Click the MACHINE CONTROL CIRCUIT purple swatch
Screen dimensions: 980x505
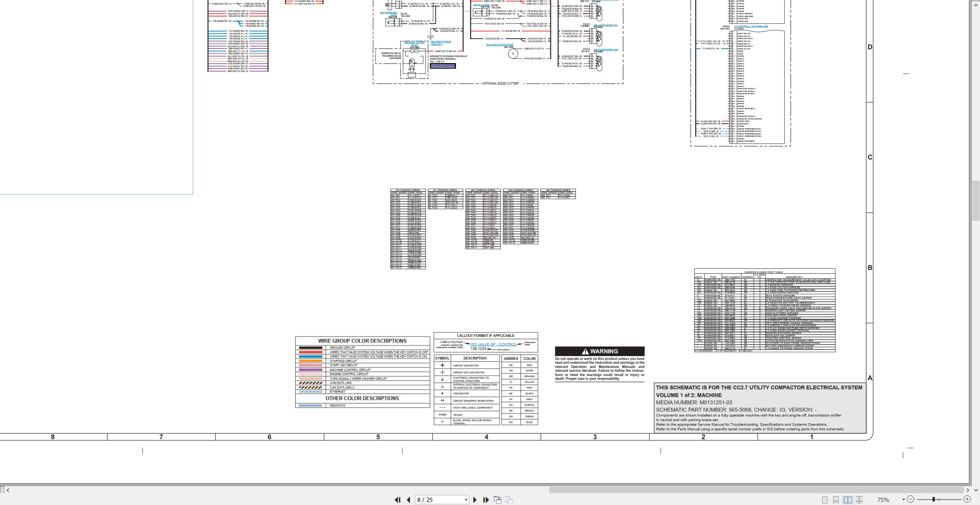click(310, 370)
